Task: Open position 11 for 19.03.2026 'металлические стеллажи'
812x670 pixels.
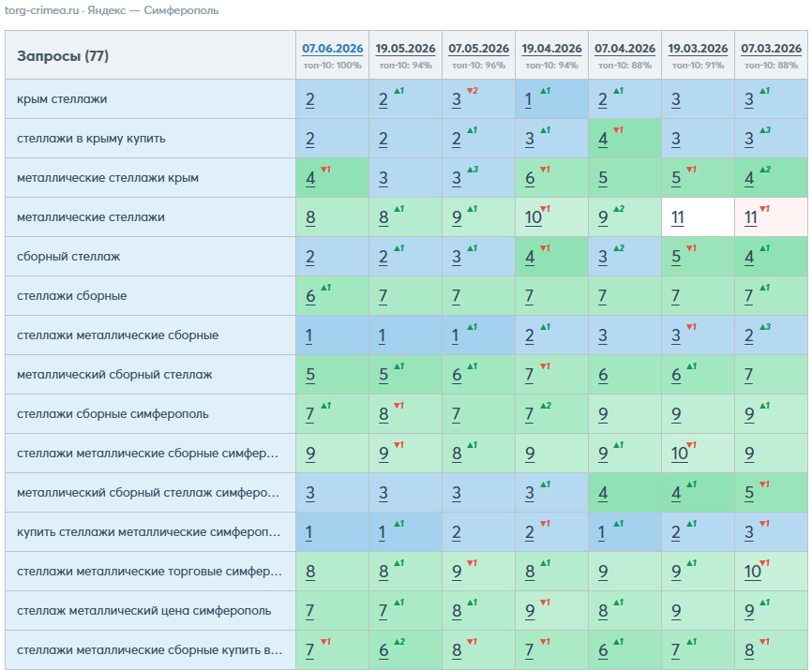Action: (677, 217)
